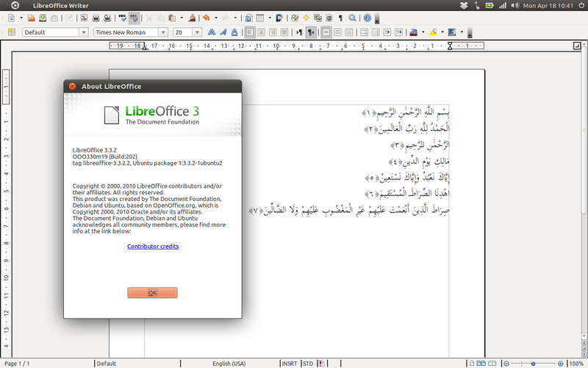
Task: Expand the Highlighting palette arrow
Action: coord(442,32)
